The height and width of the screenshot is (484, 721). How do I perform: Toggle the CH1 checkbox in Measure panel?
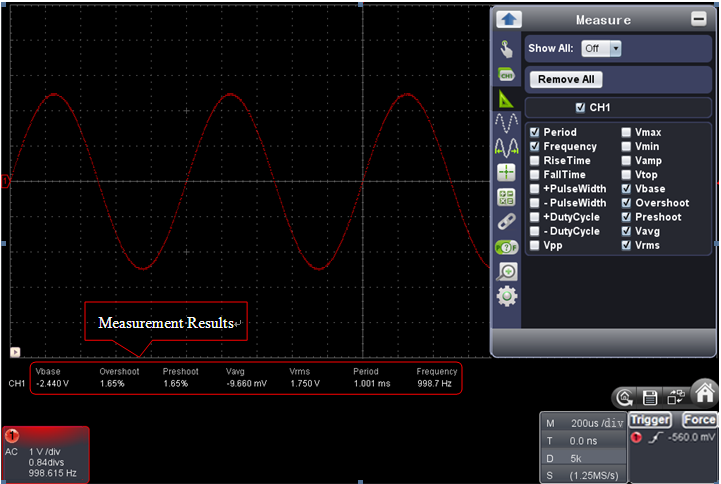click(581, 108)
